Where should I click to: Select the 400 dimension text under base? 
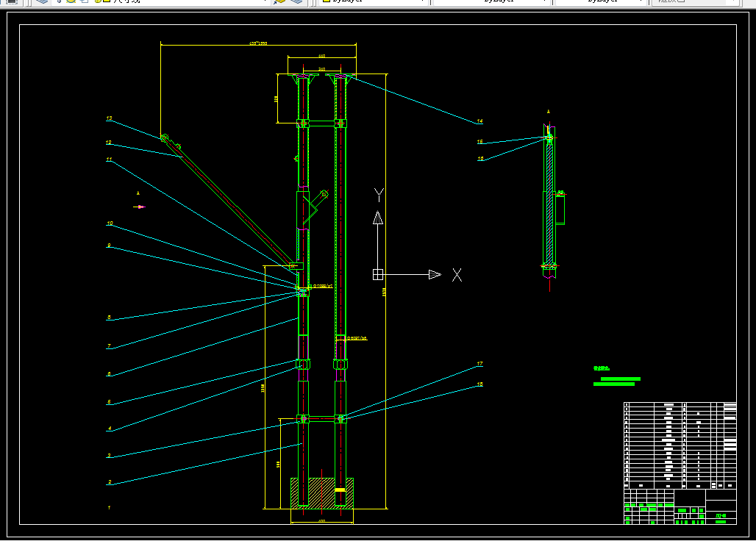[x=321, y=520]
